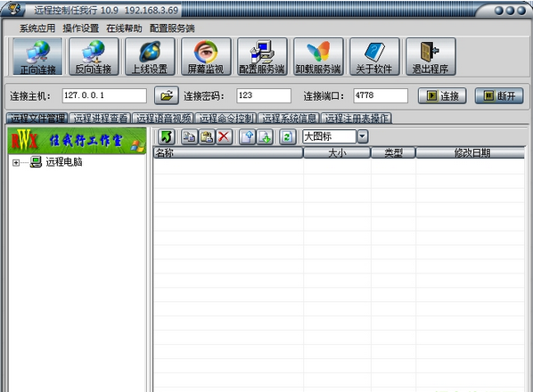Click the green refresh icon in file toolbar
The width and height of the screenshot is (533, 392).
tap(288, 137)
